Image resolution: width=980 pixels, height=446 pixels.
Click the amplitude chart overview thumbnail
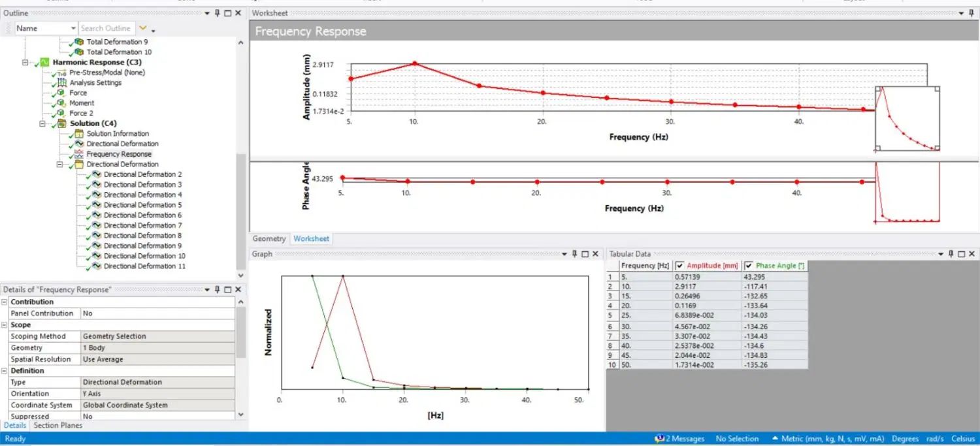(907, 119)
